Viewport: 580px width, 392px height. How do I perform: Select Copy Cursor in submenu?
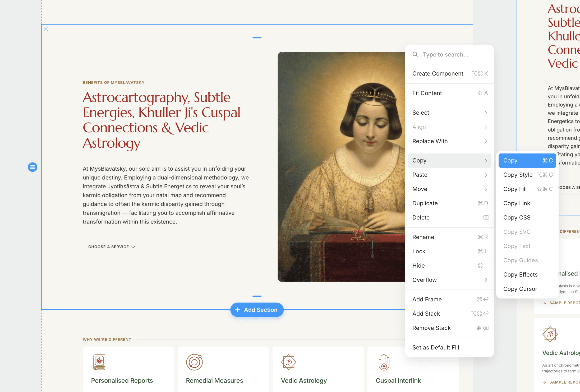click(527, 289)
